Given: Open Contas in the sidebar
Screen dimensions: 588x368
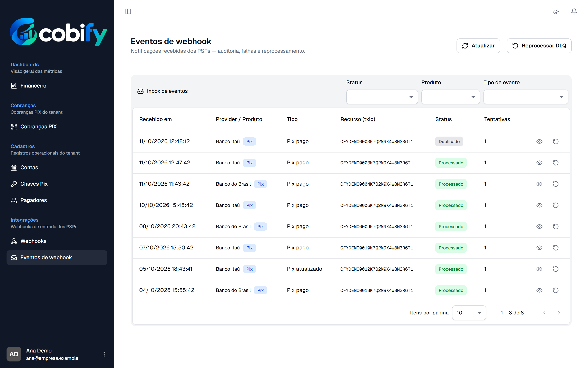Looking at the screenshot, I should [57, 167].
